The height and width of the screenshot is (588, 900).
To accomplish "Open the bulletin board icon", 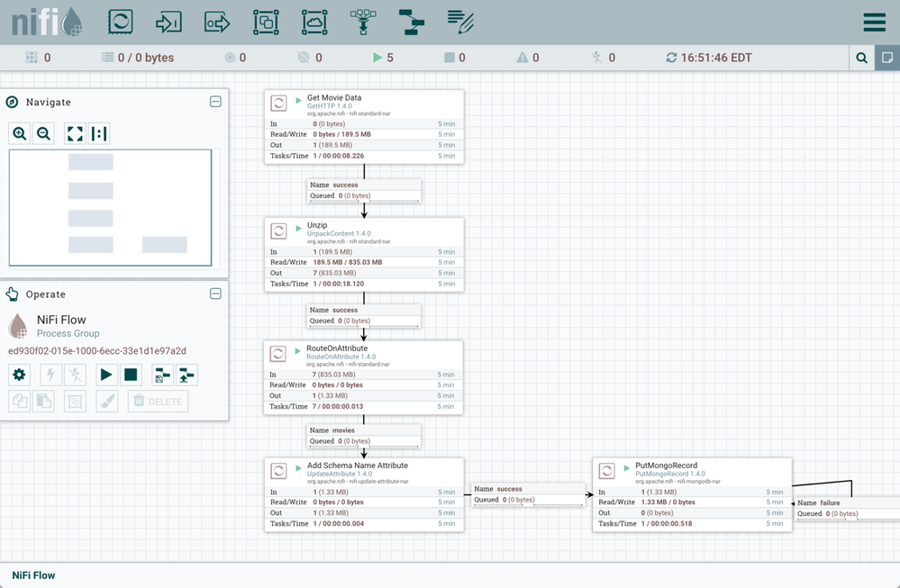I will pyautogui.click(x=887, y=58).
